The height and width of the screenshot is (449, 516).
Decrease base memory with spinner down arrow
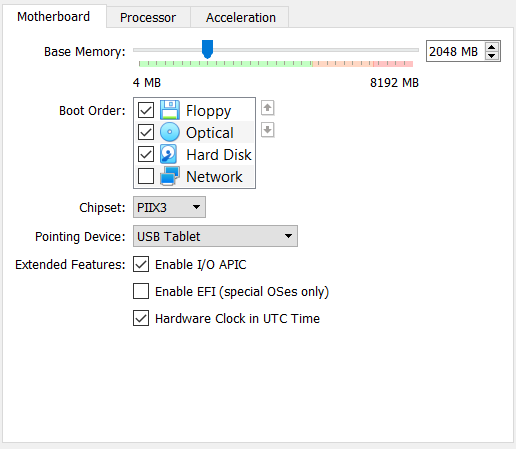click(x=491, y=56)
